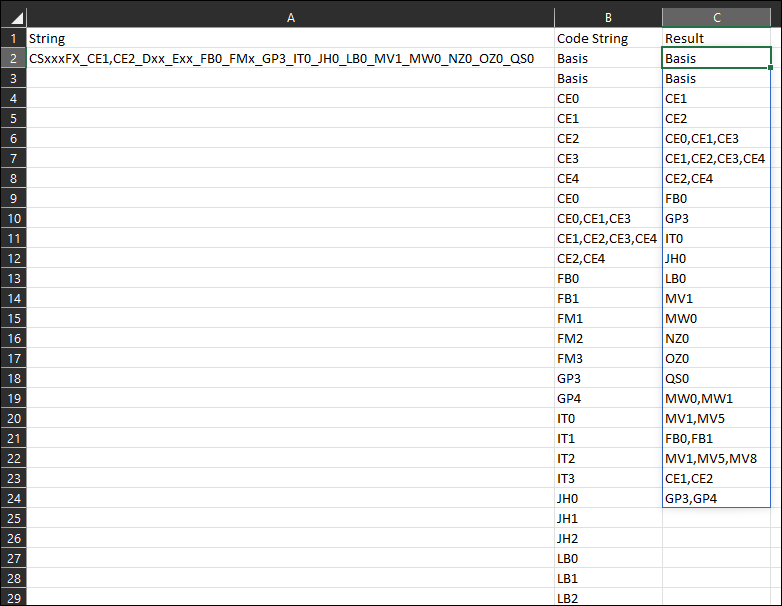Select the 'NZ0' cell
782x606 pixels.
pyautogui.click(x=716, y=339)
